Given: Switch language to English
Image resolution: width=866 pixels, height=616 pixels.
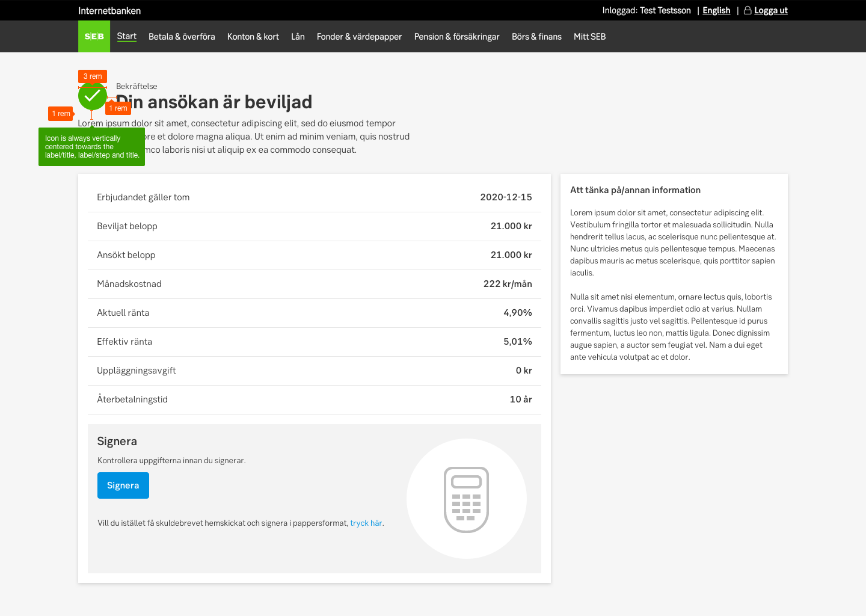Looking at the screenshot, I should point(716,10).
